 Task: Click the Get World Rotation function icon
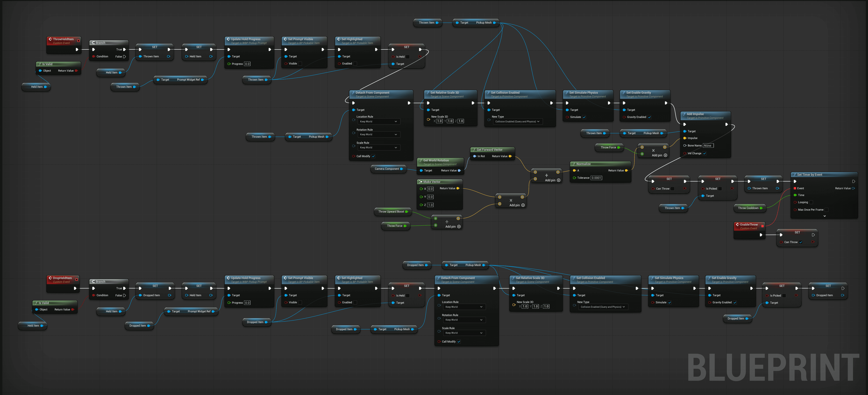(421, 161)
